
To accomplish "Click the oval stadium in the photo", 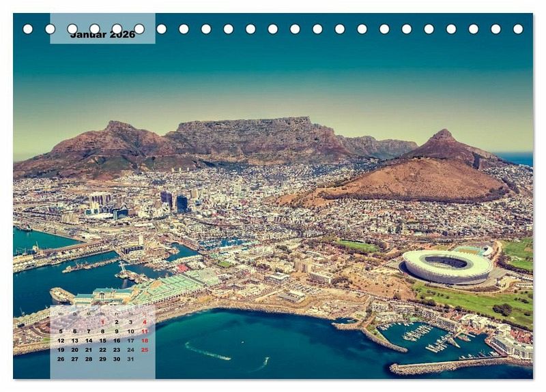I will (x=447, y=266).
